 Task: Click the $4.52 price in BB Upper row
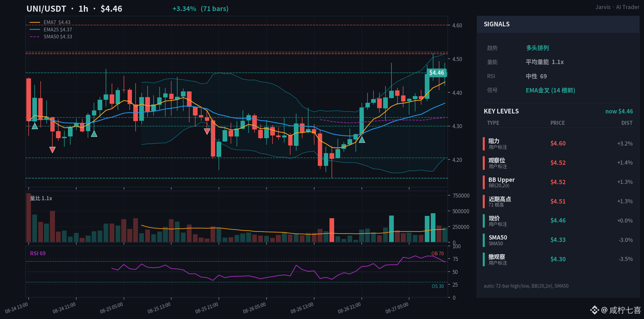(x=558, y=182)
